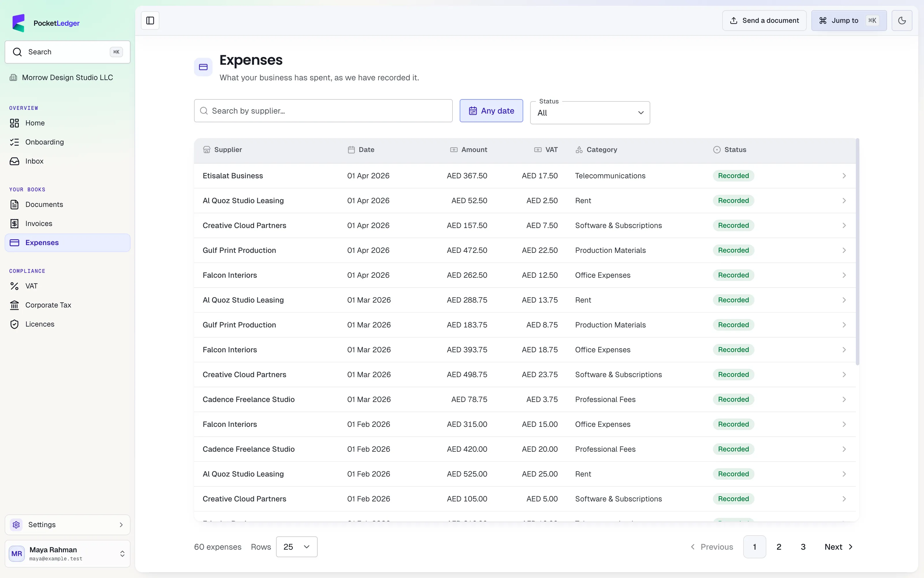
Task: Open Invoices from the sidebar
Action: click(68, 224)
